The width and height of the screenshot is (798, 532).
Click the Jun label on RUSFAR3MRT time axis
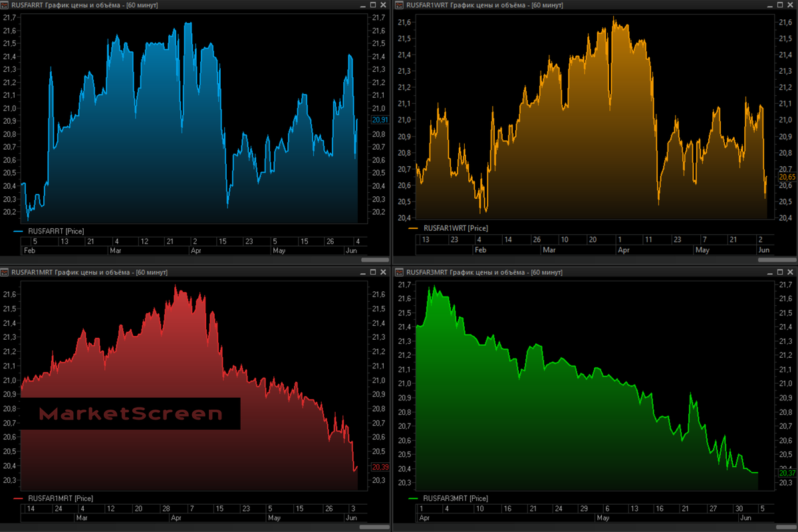tap(746, 517)
